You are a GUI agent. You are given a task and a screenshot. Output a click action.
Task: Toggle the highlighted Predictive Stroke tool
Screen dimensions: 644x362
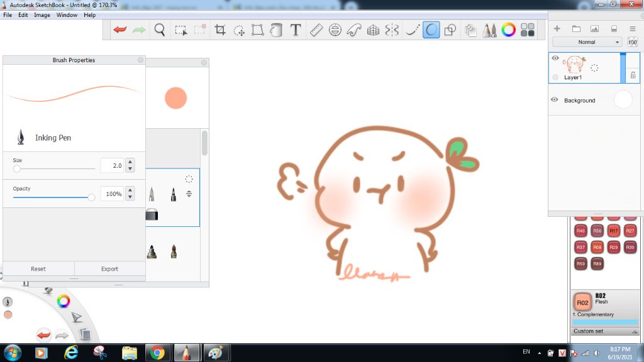tap(431, 30)
